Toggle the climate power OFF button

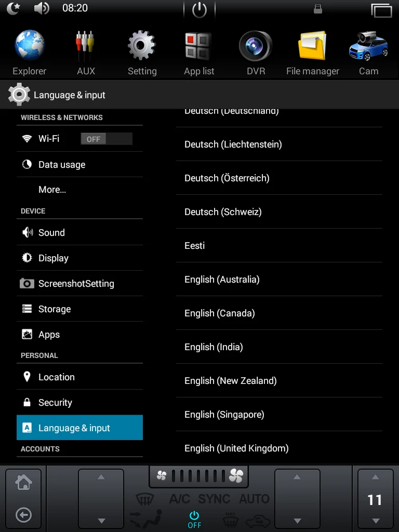pyautogui.click(x=194, y=520)
